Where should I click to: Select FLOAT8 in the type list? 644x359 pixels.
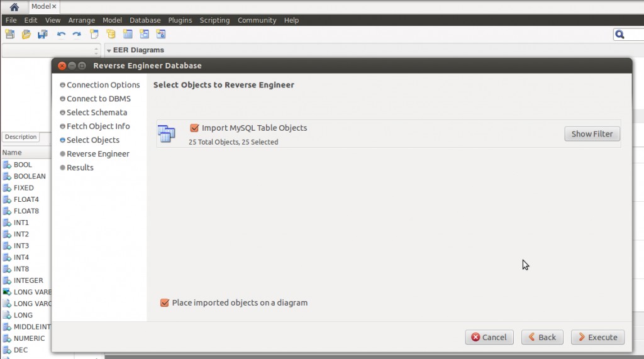26,211
